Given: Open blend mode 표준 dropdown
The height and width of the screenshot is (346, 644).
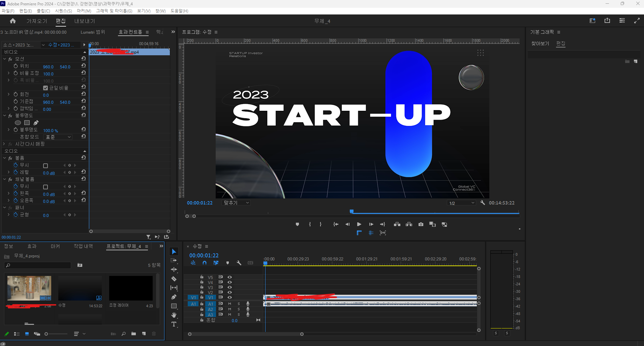Looking at the screenshot, I should tap(58, 137).
